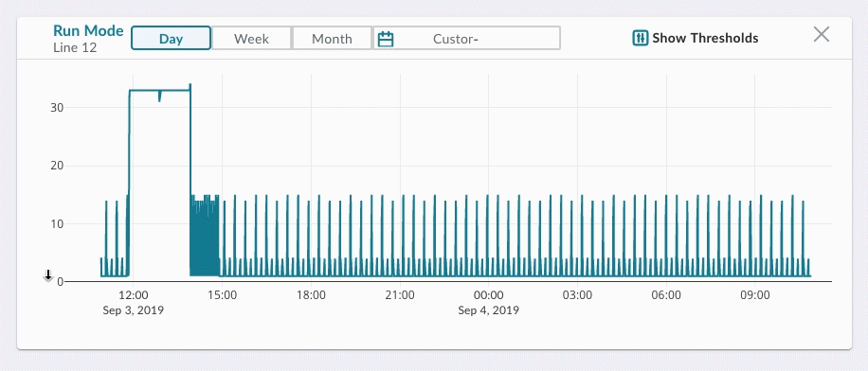This screenshot has width=868, height=371.
Task: Click the 06:00 x-axis label
Action: click(666, 295)
